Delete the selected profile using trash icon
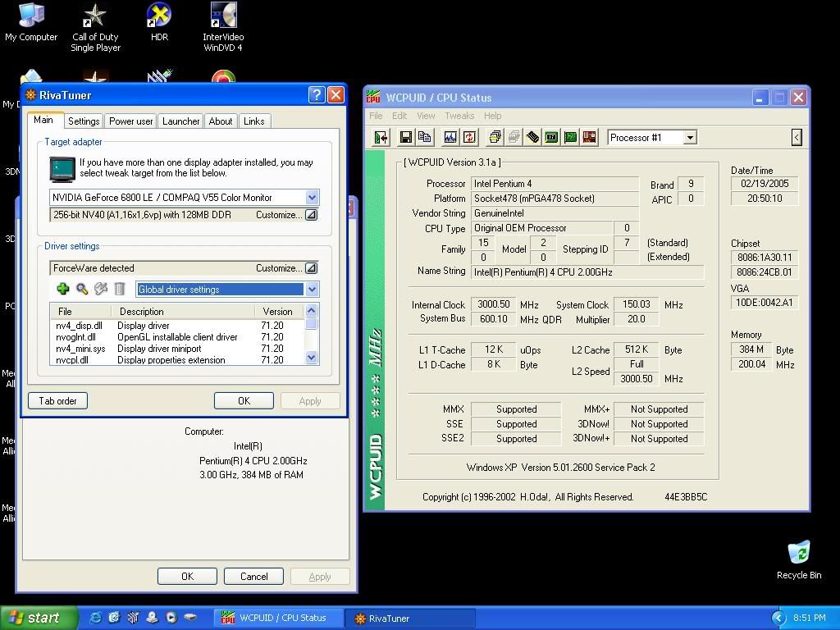 tap(119, 289)
